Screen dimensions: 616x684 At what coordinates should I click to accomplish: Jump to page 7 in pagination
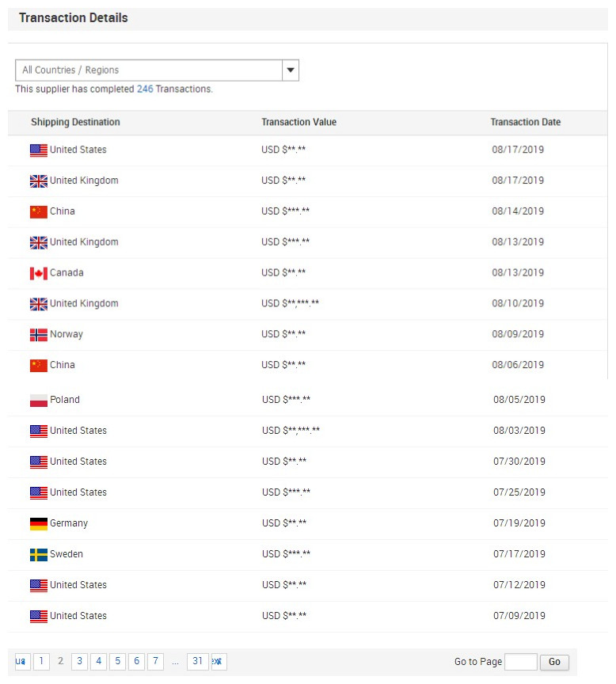(x=155, y=661)
